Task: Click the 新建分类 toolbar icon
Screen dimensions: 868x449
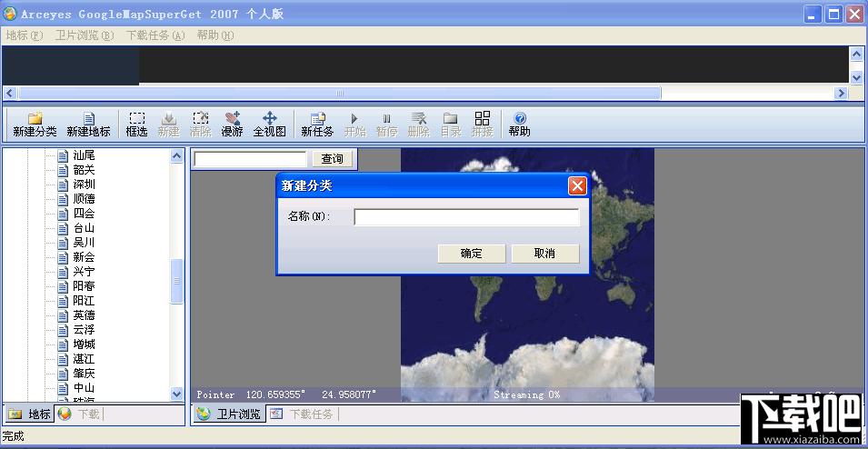Action: 35,125
